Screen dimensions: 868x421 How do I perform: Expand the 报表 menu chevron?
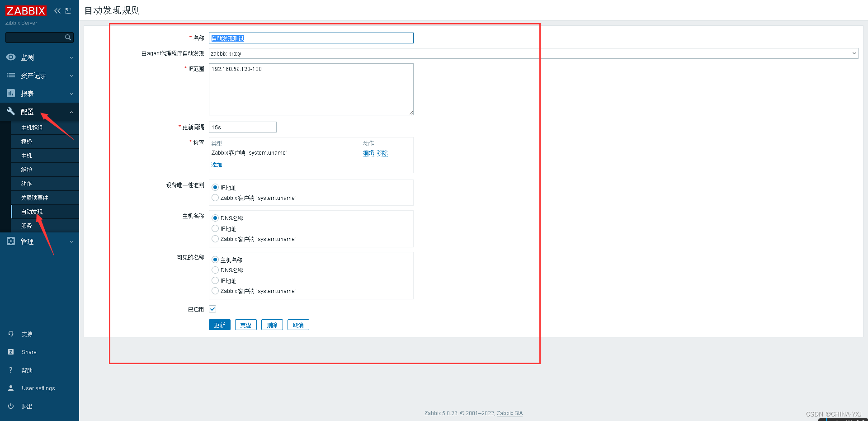click(x=71, y=94)
